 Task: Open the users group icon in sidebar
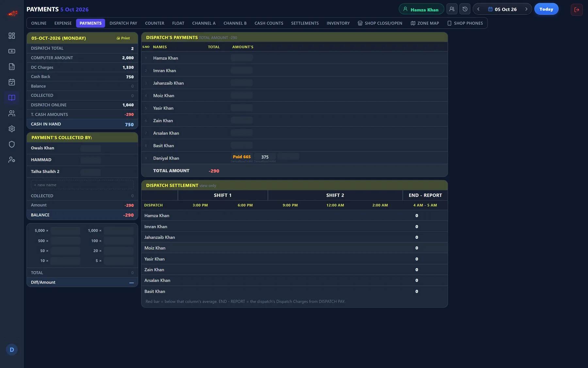[x=12, y=113]
